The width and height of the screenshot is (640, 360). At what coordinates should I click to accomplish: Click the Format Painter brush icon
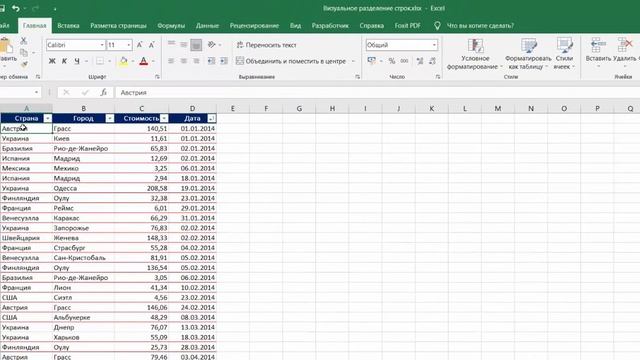coord(24,64)
